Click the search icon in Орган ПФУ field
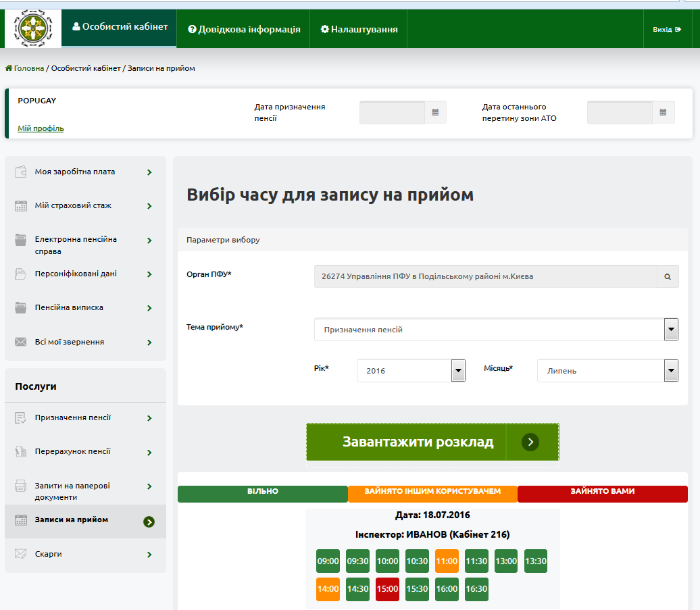The width and height of the screenshot is (700, 610). (x=667, y=276)
